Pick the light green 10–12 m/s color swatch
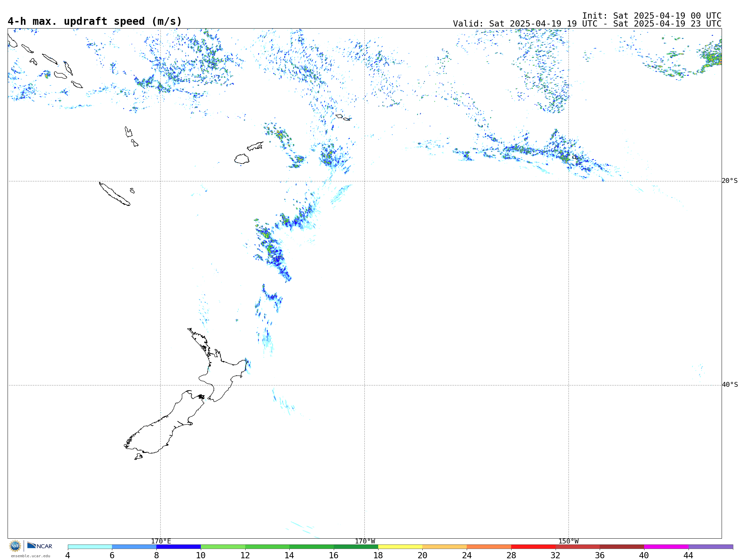The height and width of the screenshot is (560, 744). tap(223, 547)
